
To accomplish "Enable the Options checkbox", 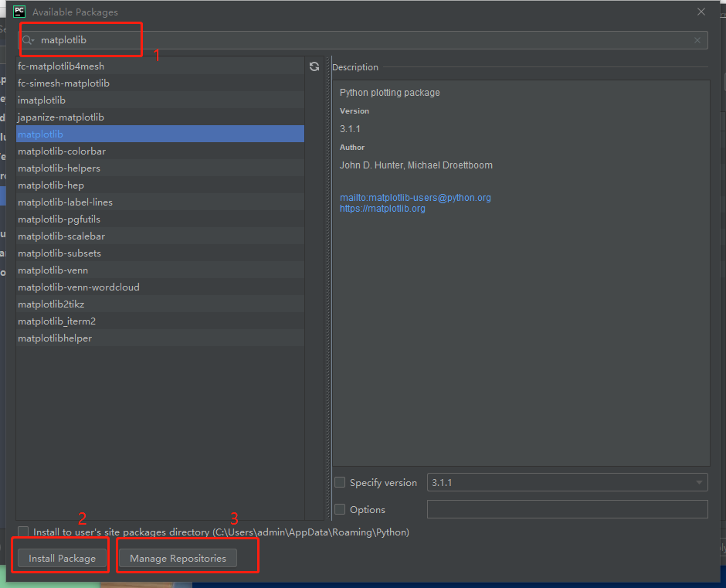I will pos(340,509).
